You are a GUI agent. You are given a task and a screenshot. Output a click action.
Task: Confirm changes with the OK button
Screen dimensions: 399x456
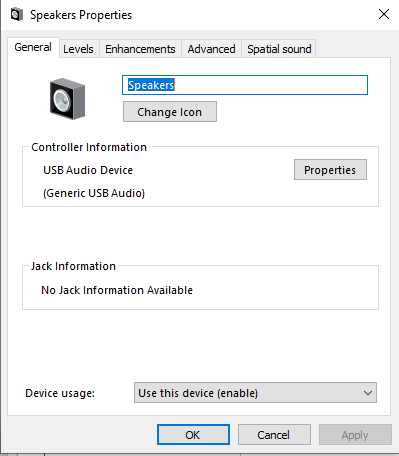tap(193, 435)
